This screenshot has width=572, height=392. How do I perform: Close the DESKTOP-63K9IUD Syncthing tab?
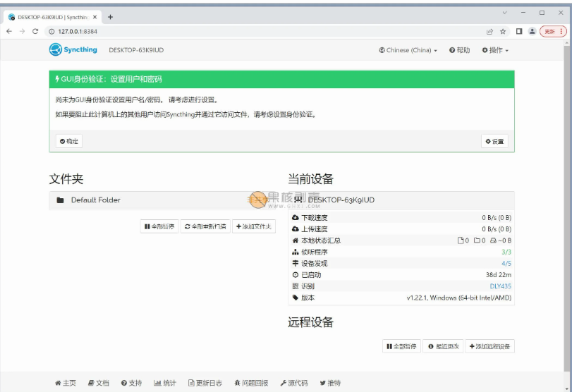pyautogui.click(x=95, y=17)
